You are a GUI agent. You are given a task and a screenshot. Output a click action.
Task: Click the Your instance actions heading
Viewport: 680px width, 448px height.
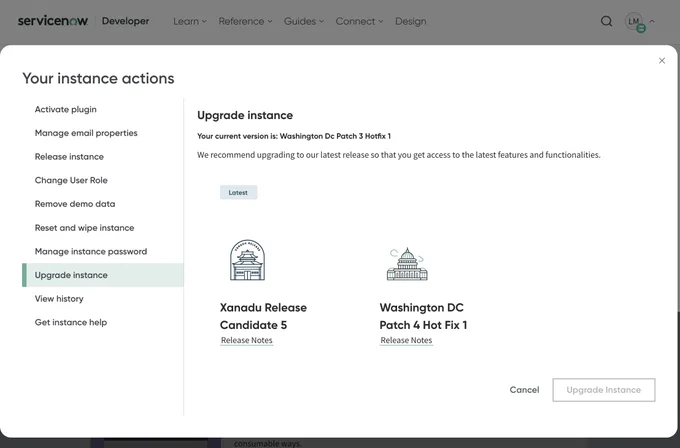[98, 78]
